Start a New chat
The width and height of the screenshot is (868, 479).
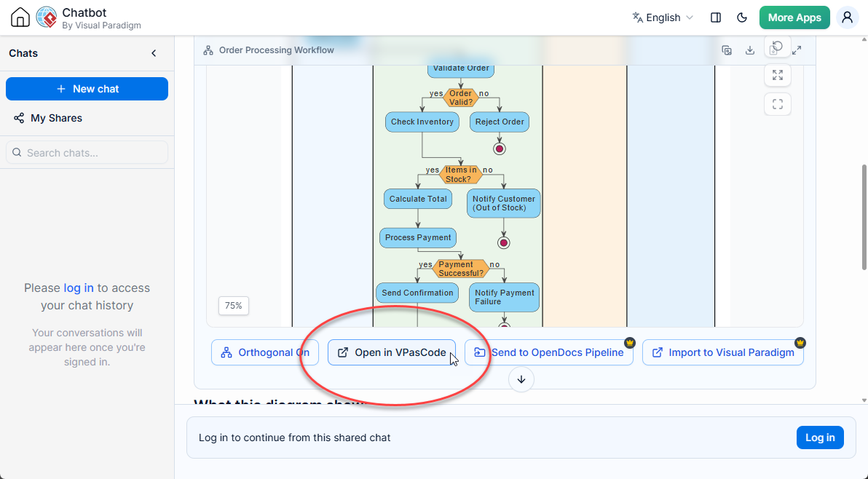pos(87,89)
